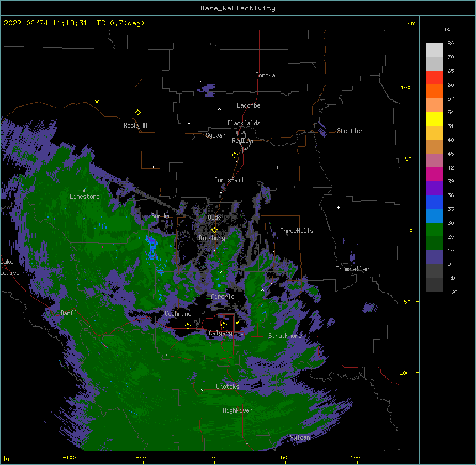Image resolution: width=476 pixels, height=465 pixels.
Task: Click the -100 tick on bottom axis
Action: click(x=69, y=457)
